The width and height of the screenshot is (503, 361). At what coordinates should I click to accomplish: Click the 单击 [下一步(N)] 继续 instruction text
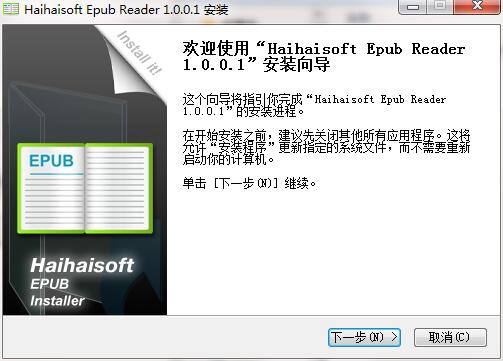(x=249, y=183)
